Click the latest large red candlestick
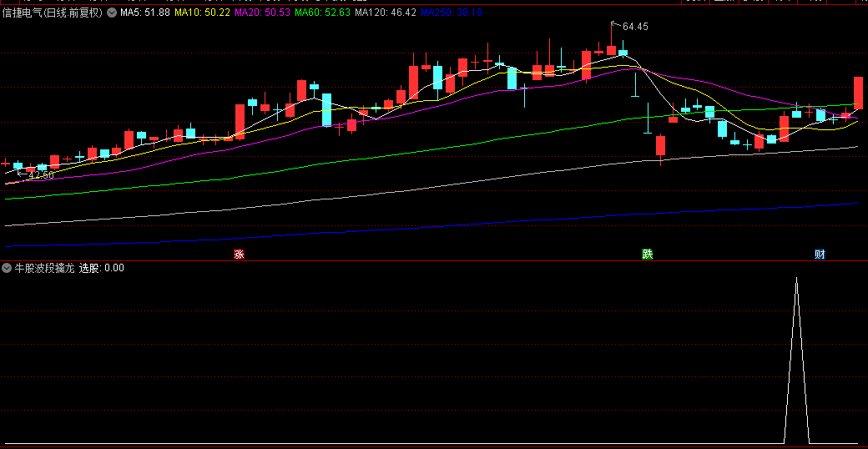Viewport: 868px width, 449px height. pos(859,93)
